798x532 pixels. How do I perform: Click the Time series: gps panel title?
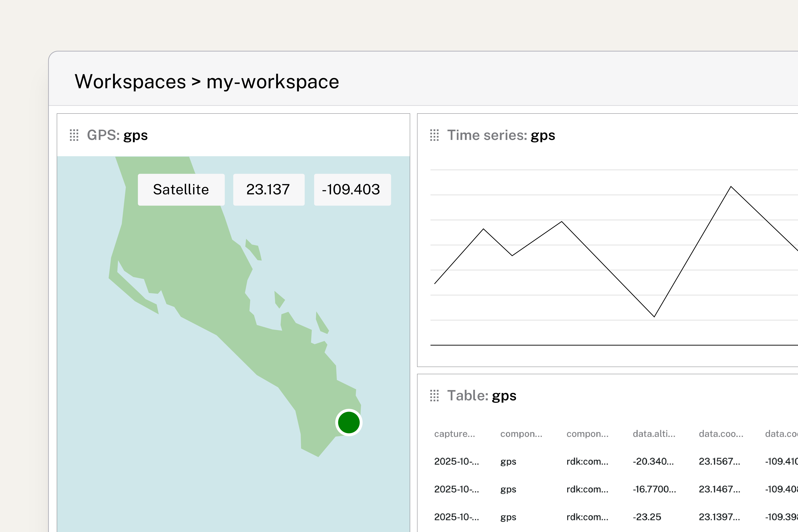(x=501, y=135)
